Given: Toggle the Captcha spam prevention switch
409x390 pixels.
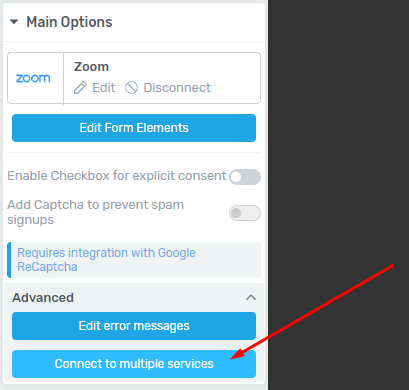Looking at the screenshot, I should 245,213.
